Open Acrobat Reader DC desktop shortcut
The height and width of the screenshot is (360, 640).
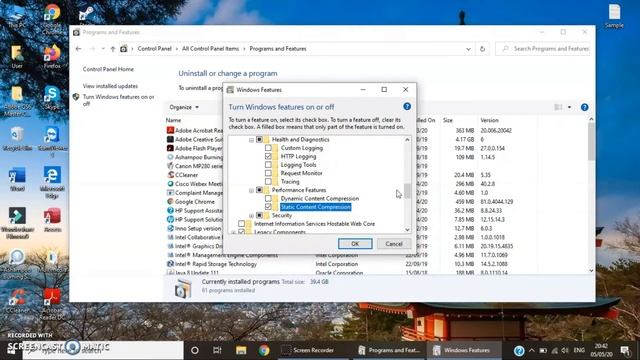pos(52,304)
